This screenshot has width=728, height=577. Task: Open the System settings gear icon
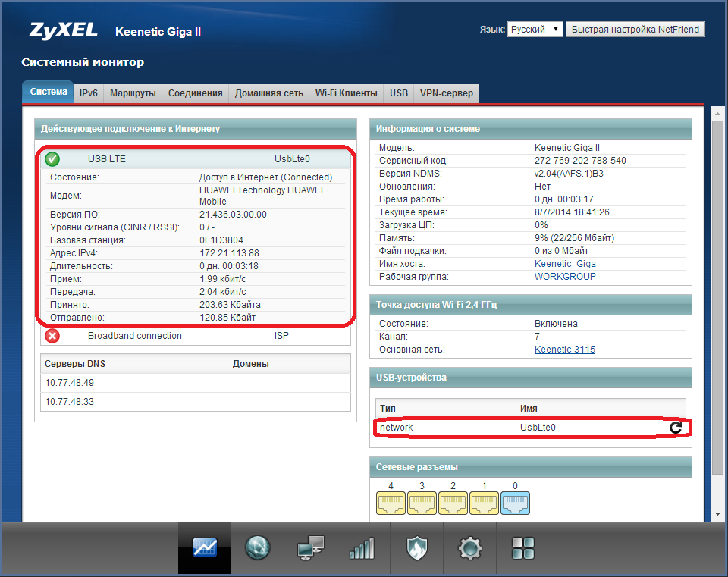[470, 547]
